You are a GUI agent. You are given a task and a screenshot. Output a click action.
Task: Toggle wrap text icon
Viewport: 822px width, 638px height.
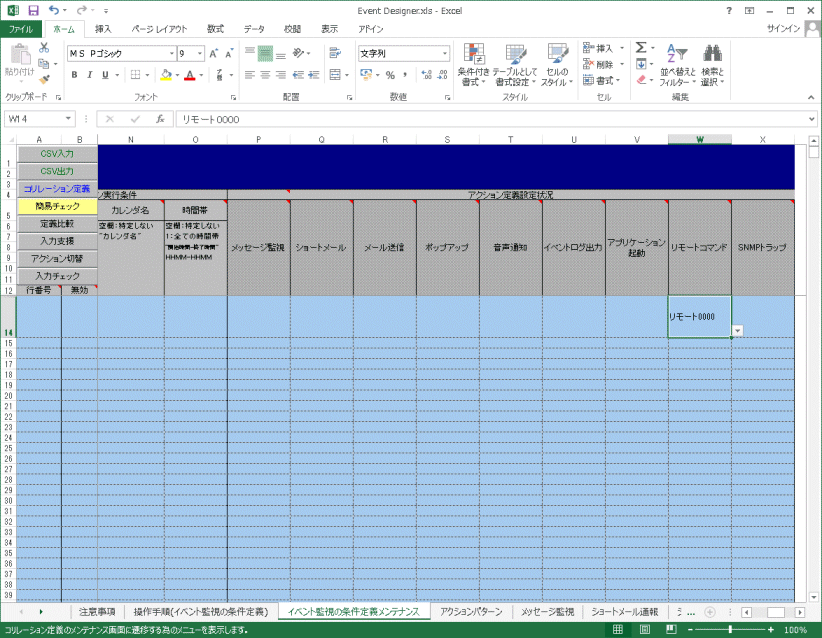(335, 53)
